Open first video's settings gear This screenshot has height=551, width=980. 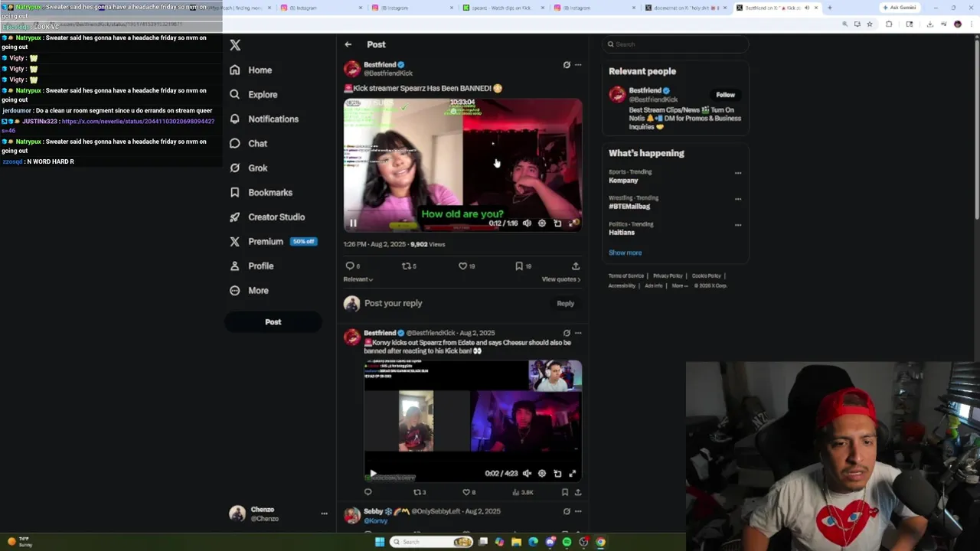(x=542, y=223)
